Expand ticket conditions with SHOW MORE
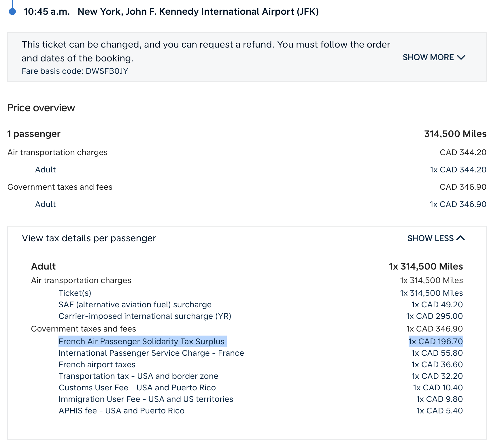The image size is (487, 448). [x=428, y=57]
